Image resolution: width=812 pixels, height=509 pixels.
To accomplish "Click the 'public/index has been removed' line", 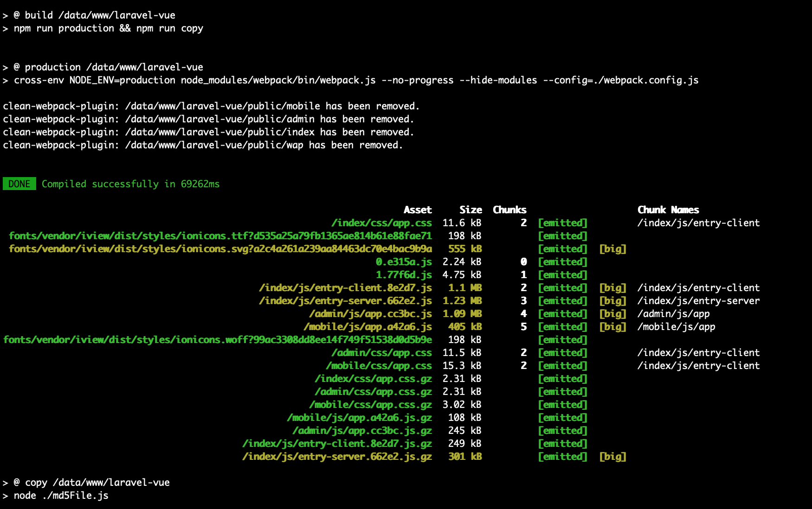I will tap(208, 132).
